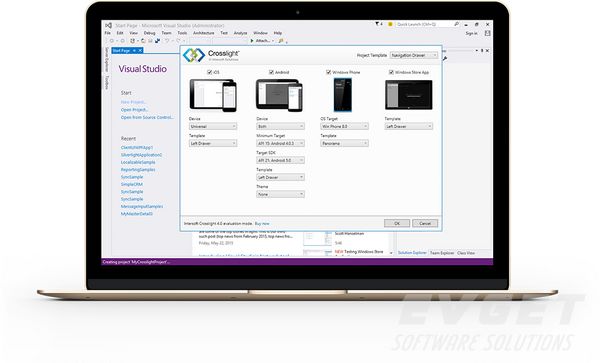Open the SimpleCRM recent project
Viewport: 600px width, 363px height.
[x=132, y=184]
